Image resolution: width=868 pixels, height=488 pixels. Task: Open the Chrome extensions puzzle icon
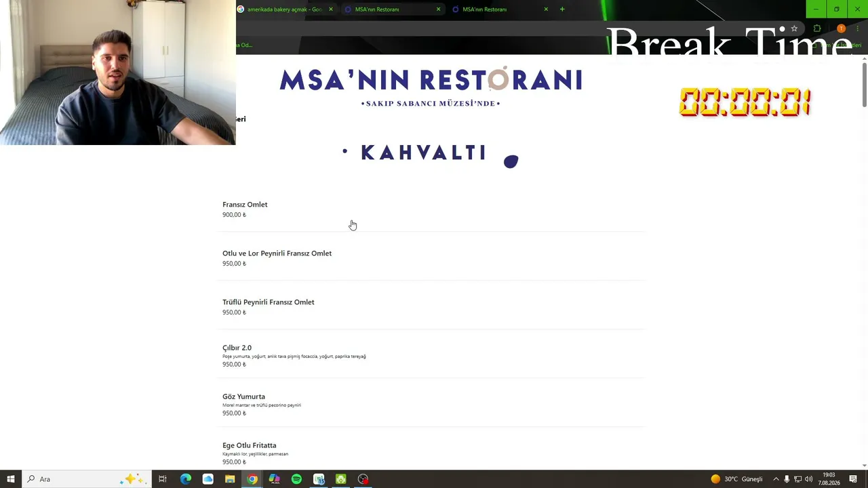817,28
